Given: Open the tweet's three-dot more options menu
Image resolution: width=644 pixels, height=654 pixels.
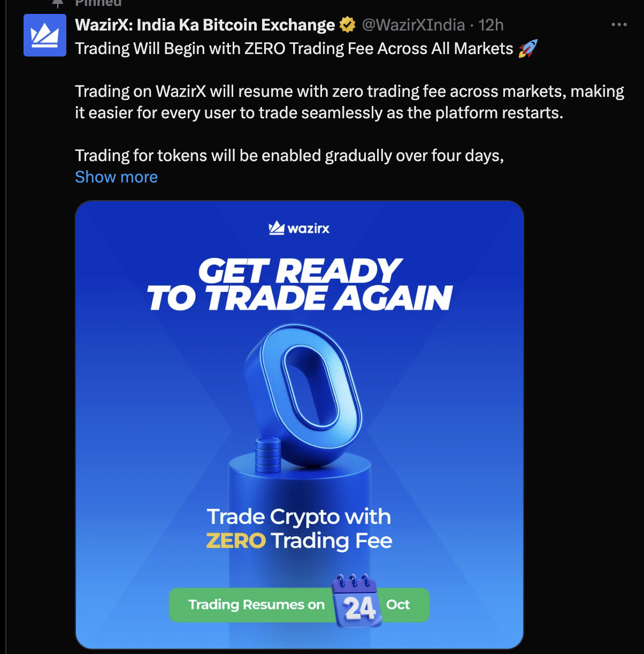Looking at the screenshot, I should tap(619, 25).
